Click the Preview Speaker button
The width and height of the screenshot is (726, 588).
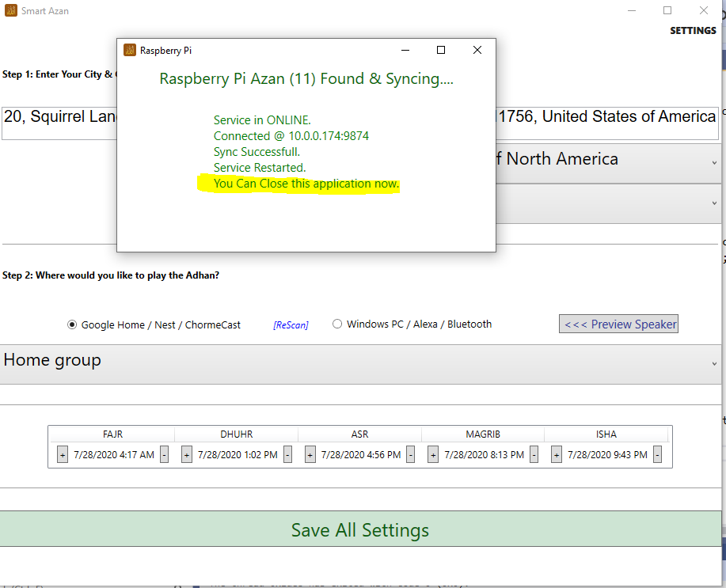pyautogui.click(x=618, y=324)
